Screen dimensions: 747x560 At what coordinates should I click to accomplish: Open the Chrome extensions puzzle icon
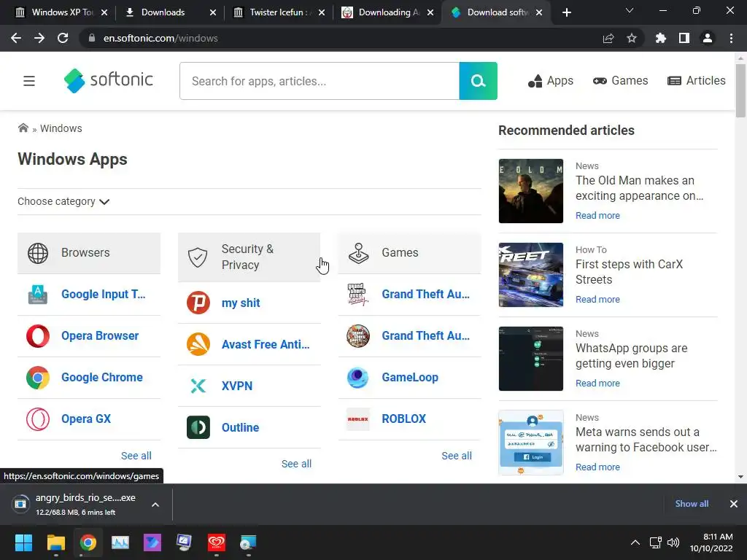660,38
